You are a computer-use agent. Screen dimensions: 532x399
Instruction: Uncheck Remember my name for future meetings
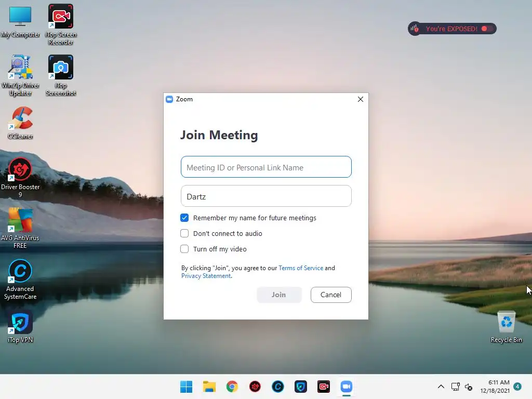click(184, 218)
